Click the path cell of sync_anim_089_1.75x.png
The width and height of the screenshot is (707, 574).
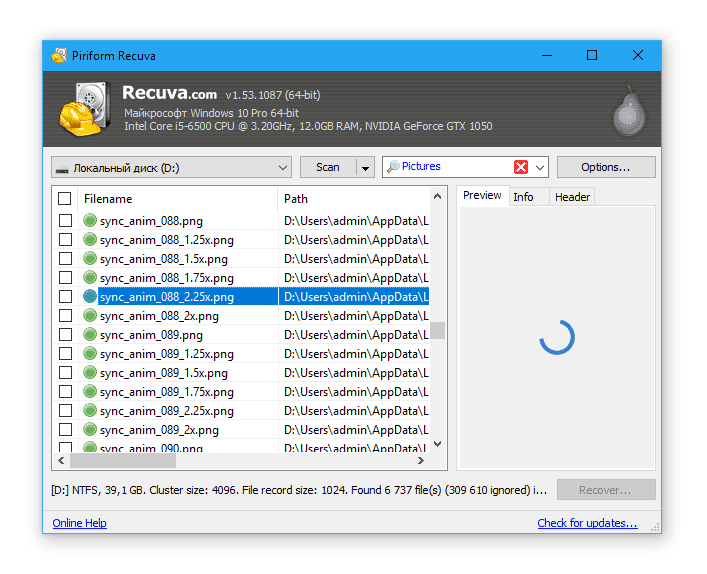click(354, 392)
